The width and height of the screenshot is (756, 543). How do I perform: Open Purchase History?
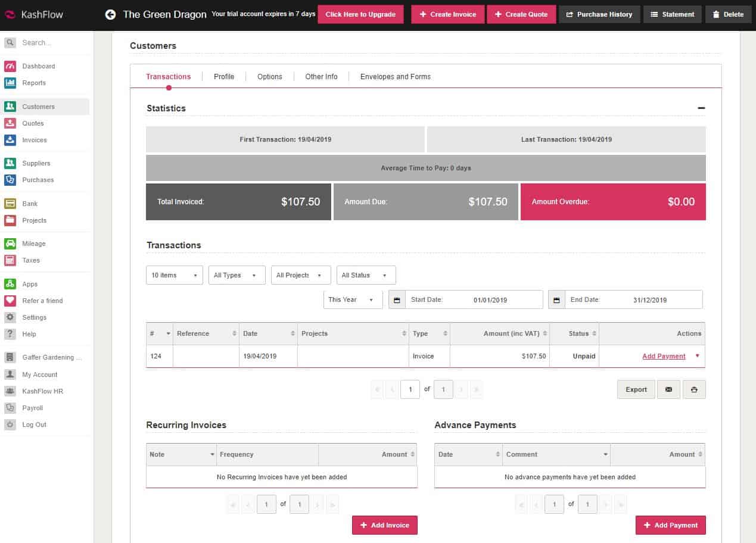[599, 14]
